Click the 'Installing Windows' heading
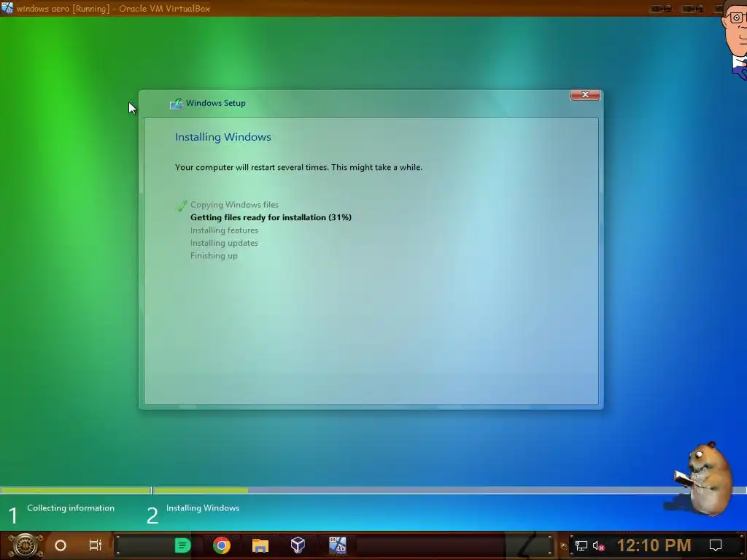Viewport: 747px width, 560px height. coord(223,137)
